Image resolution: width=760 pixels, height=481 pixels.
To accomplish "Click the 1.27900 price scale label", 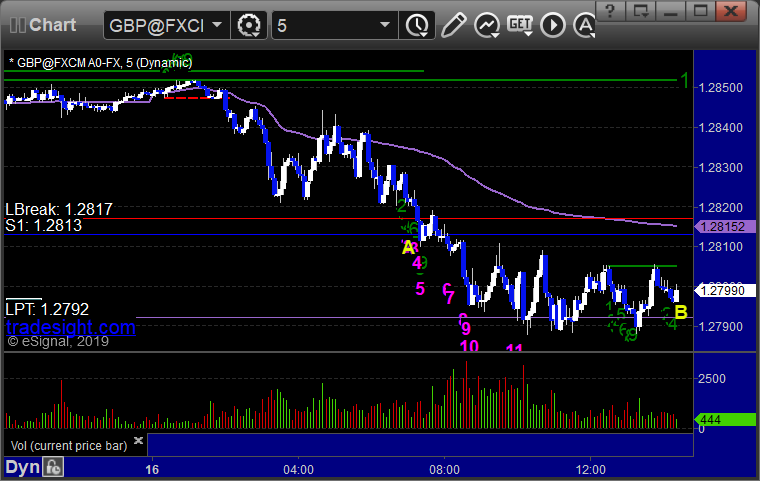I will (x=721, y=327).
